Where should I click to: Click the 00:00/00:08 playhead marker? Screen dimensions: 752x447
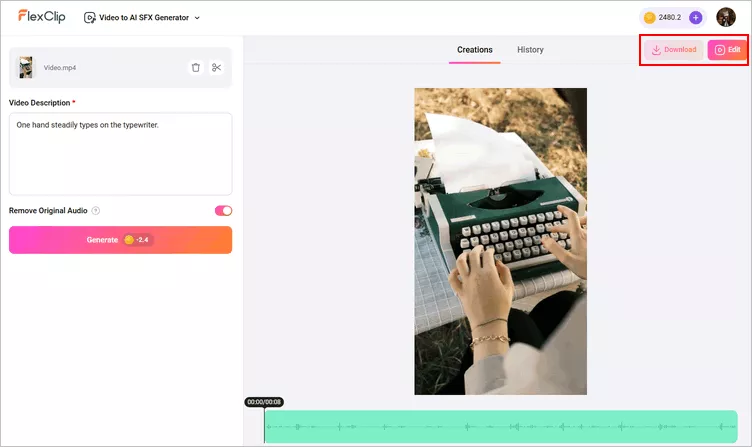coord(264,402)
